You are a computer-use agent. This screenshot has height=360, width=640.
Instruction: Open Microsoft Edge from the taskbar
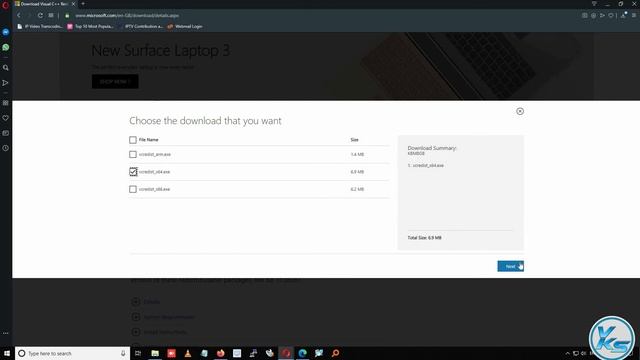[302, 353]
